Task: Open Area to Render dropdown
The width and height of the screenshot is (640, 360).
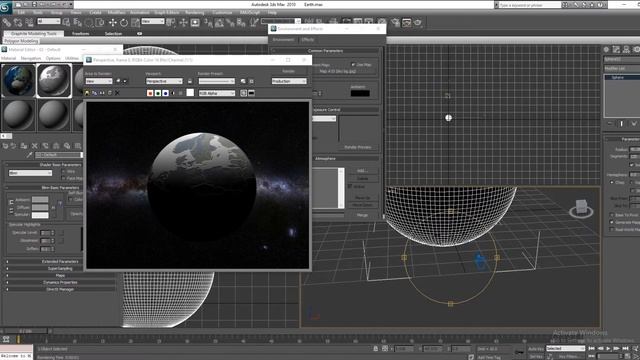Action: (x=98, y=81)
